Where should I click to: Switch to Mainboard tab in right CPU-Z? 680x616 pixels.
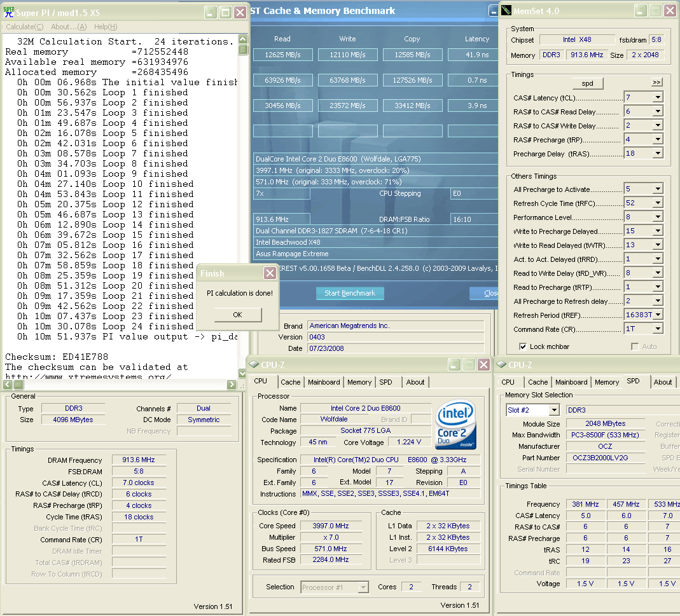tap(571, 382)
